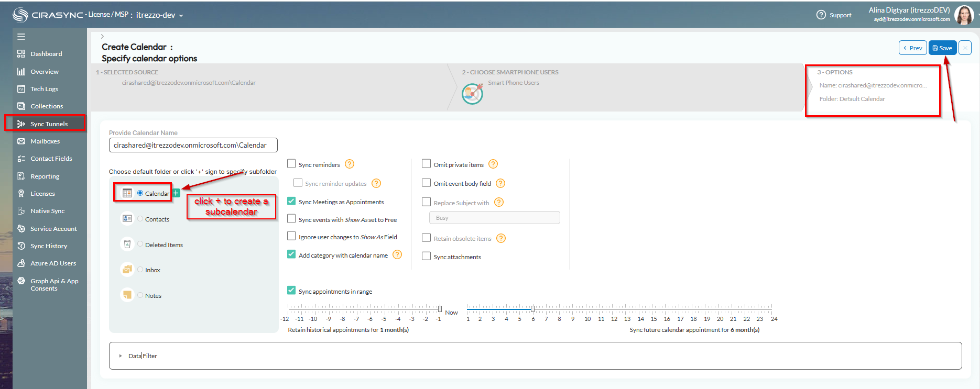Screen dimensions: 980x389
Task: Uncheck Sync appointments in range
Action: point(291,291)
